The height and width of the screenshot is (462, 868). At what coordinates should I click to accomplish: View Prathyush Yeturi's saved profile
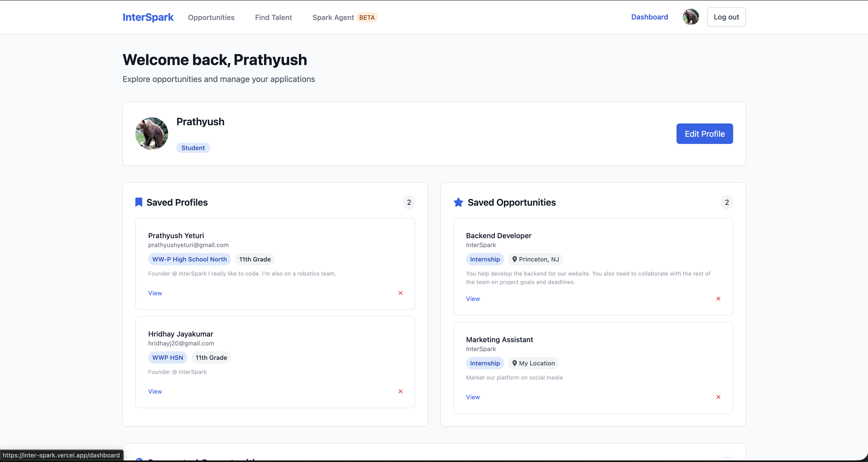click(x=155, y=293)
